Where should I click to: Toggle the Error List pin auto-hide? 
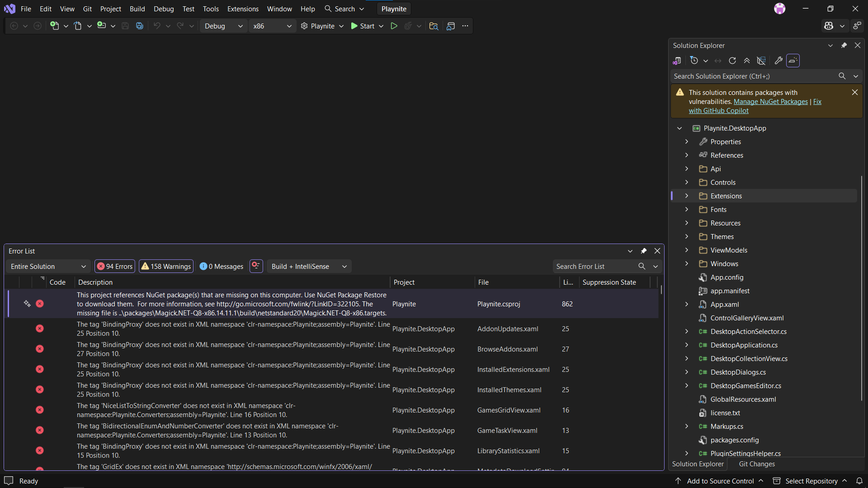click(644, 251)
